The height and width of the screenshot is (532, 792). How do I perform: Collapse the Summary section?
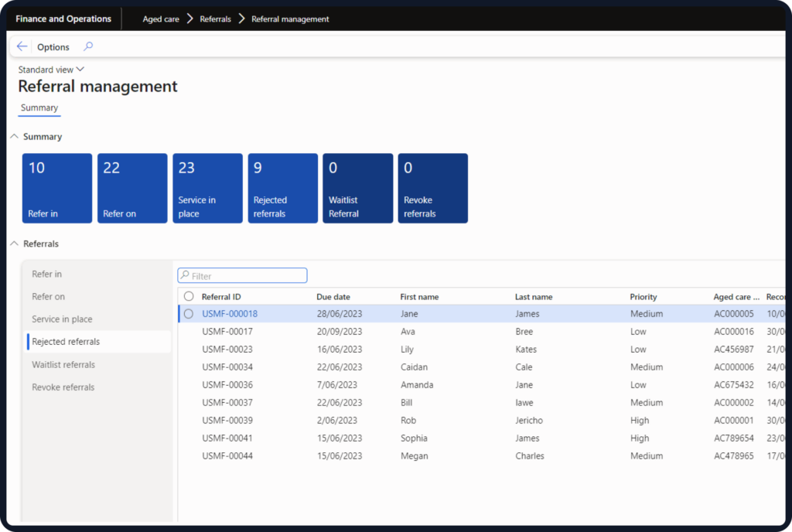coord(14,137)
